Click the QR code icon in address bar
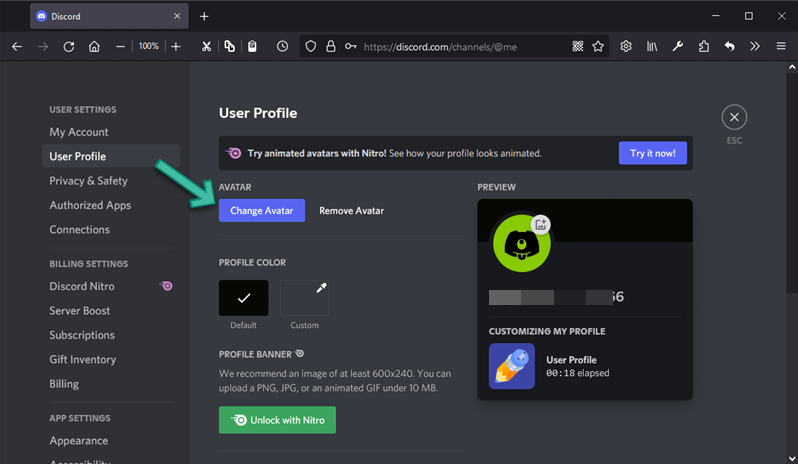Image resolution: width=798 pixels, height=464 pixels. coord(578,47)
